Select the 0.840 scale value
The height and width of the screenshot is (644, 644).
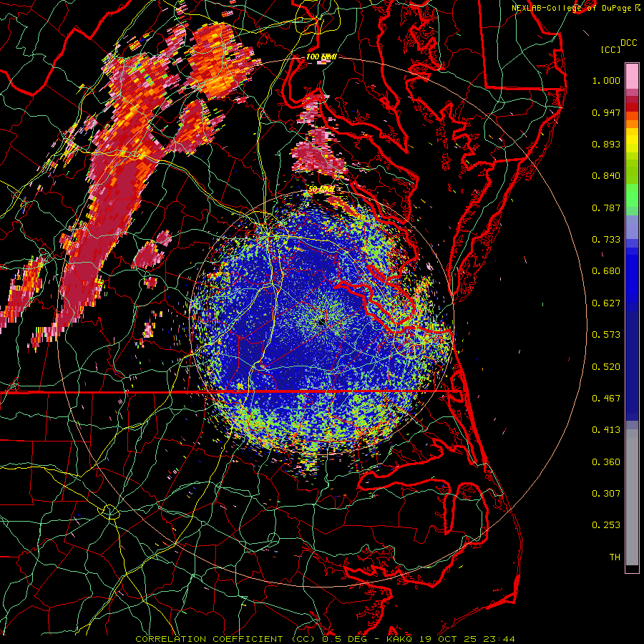coord(606,176)
